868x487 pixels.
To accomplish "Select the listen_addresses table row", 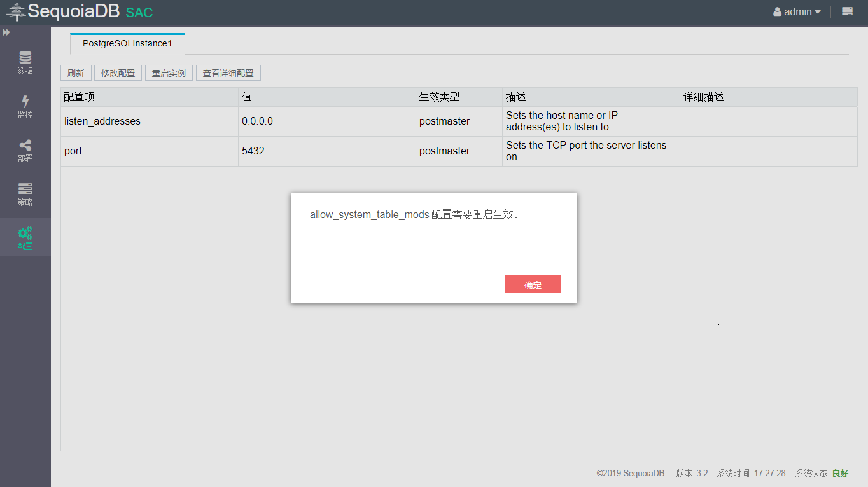I will pos(102,121).
